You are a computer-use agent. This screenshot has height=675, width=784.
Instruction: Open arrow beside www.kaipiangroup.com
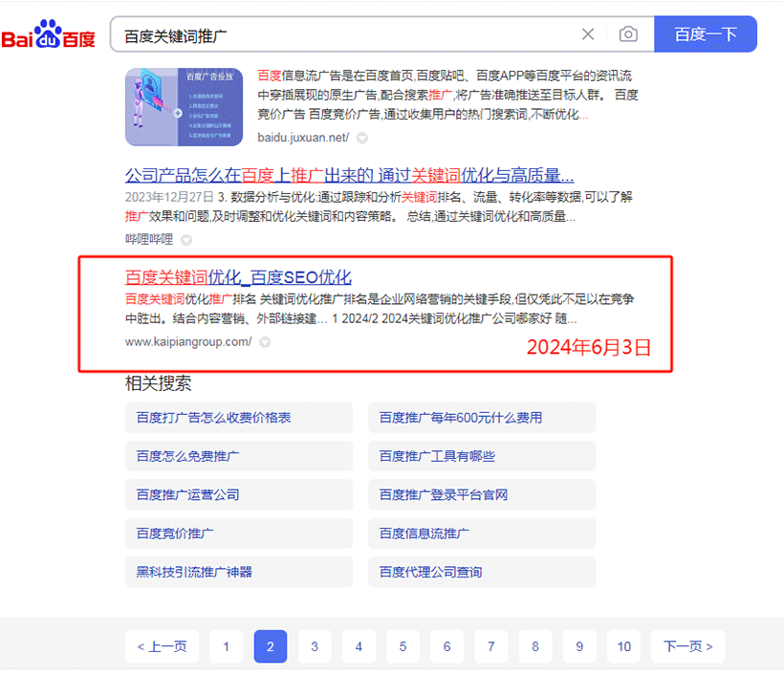pyautogui.click(x=265, y=342)
